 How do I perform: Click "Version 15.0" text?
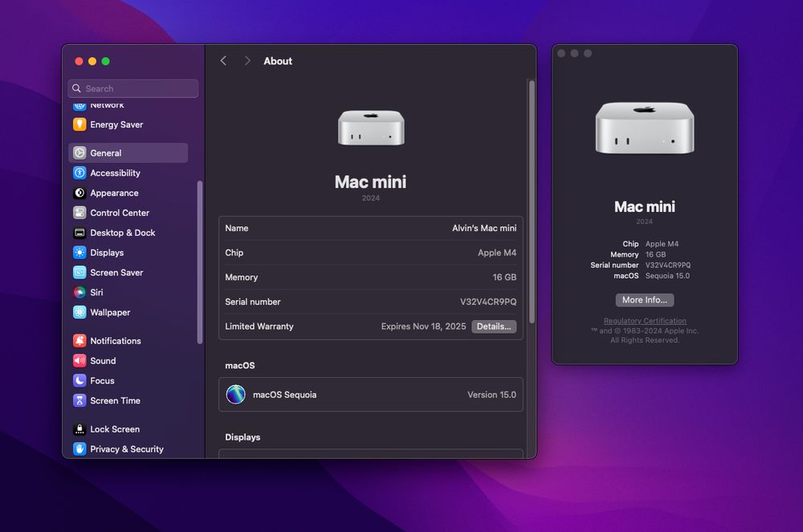point(491,395)
